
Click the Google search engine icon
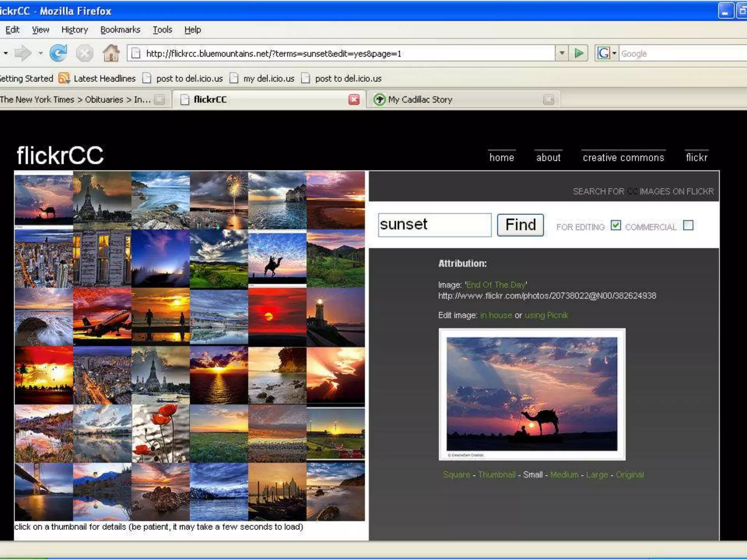[603, 53]
